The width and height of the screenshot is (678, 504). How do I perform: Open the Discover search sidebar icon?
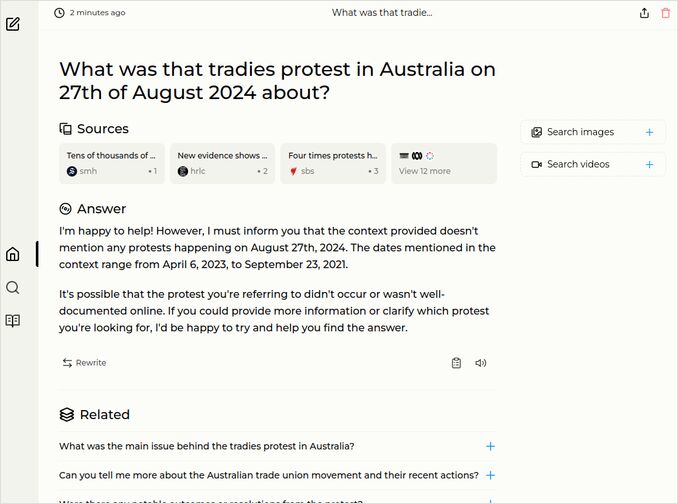coord(13,287)
